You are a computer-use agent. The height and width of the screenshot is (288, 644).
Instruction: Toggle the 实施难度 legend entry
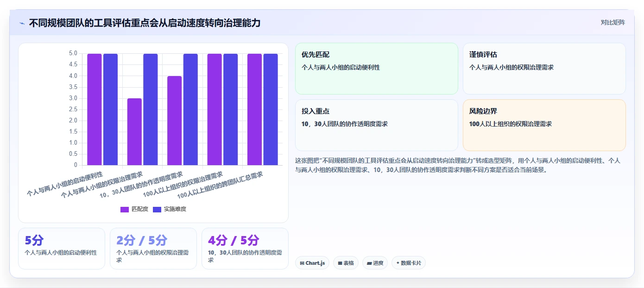pos(170,209)
